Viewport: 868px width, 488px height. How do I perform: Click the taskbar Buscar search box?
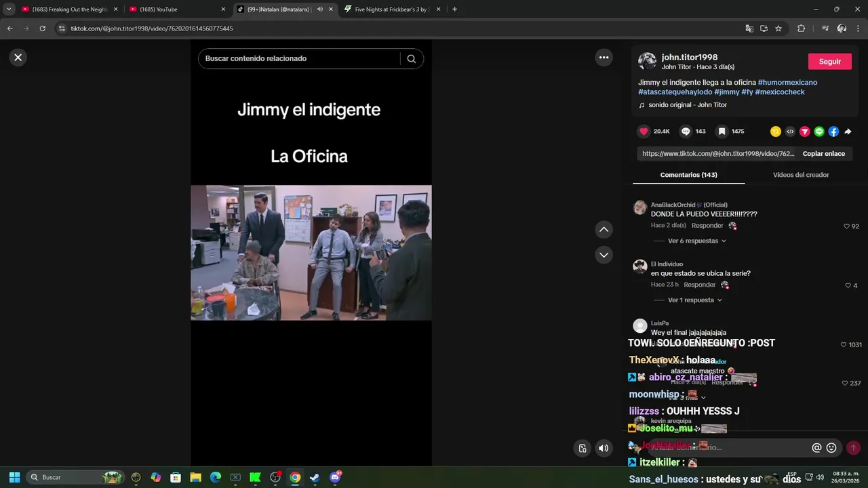point(76,477)
